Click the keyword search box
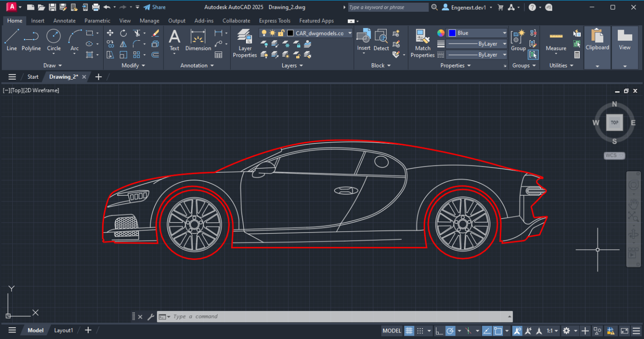Viewport: 644px width, 339px height. pos(388,7)
